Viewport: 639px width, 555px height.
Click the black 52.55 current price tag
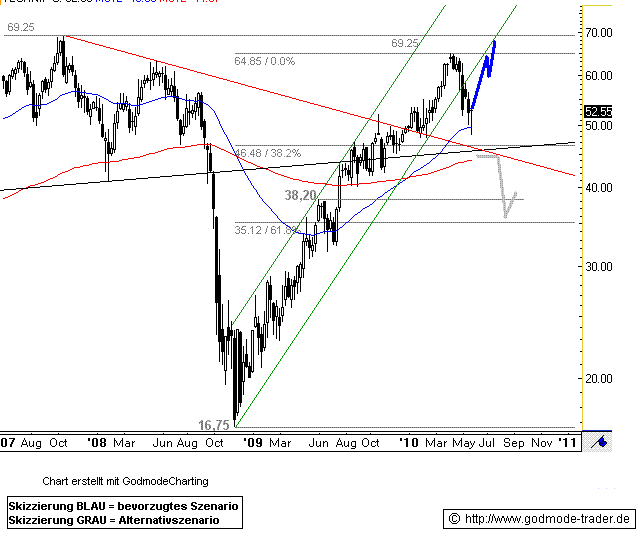tap(598, 112)
